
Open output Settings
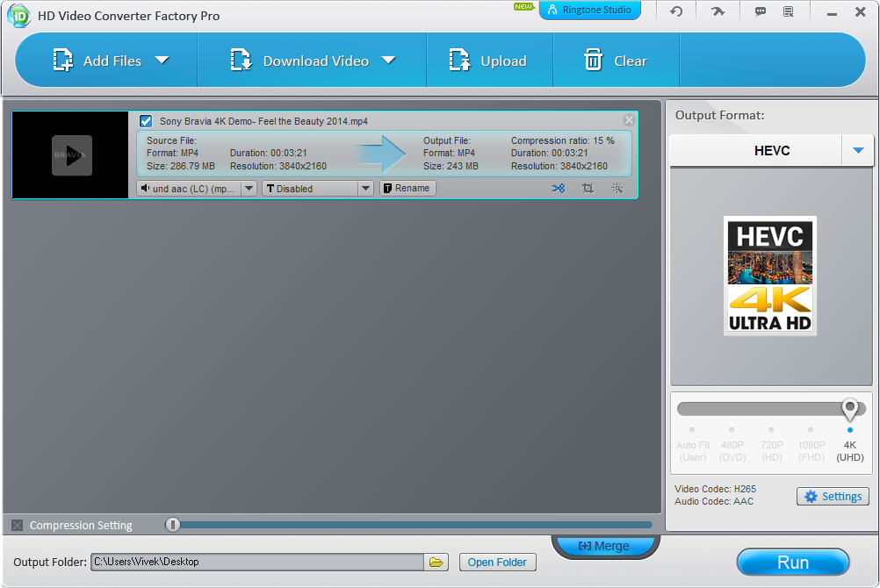point(833,496)
